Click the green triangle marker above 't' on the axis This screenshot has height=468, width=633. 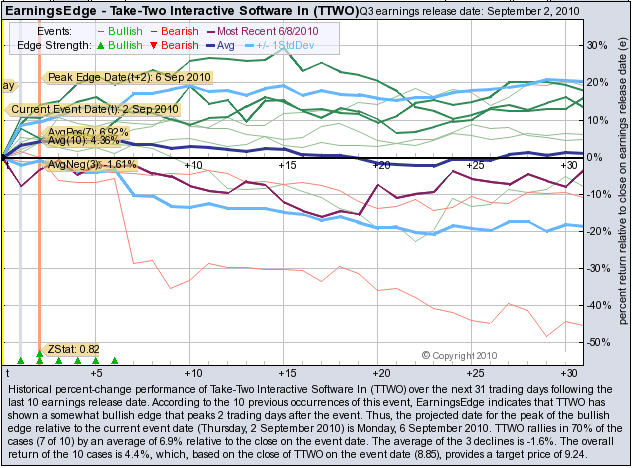20,360
